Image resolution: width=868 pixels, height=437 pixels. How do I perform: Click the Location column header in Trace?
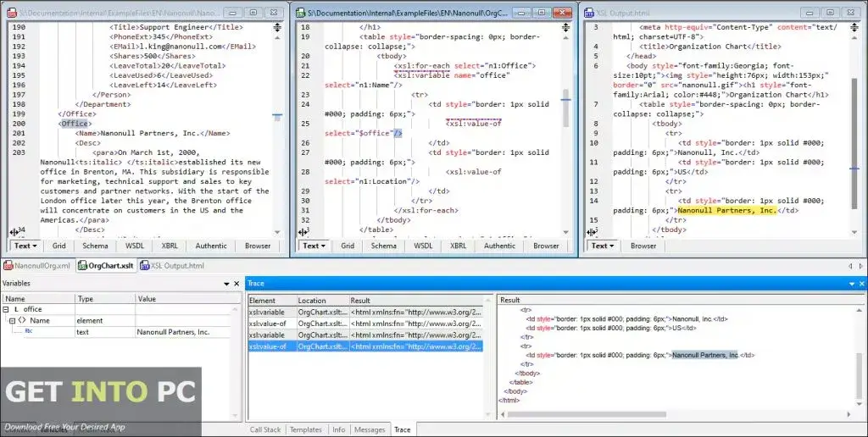coord(310,300)
